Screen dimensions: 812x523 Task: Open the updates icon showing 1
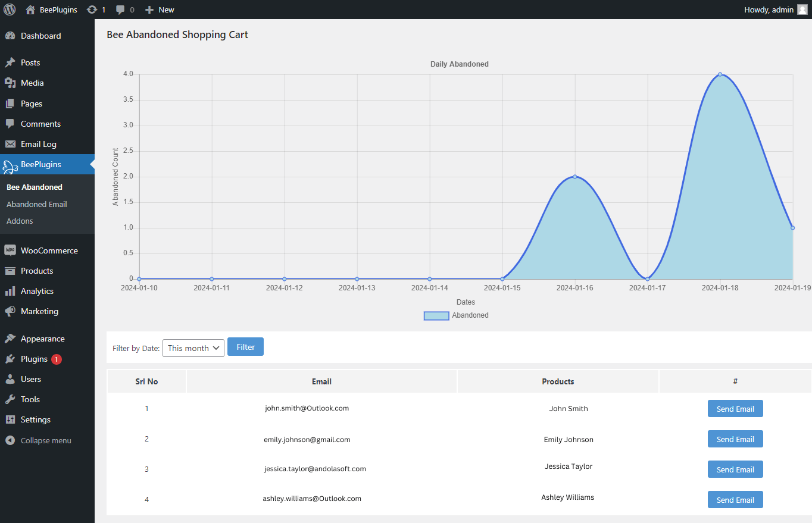(92, 10)
